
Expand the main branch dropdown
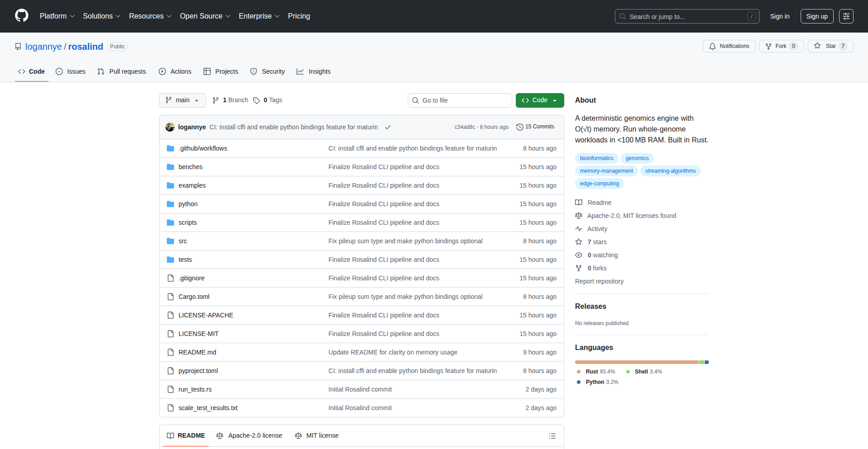click(x=182, y=100)
